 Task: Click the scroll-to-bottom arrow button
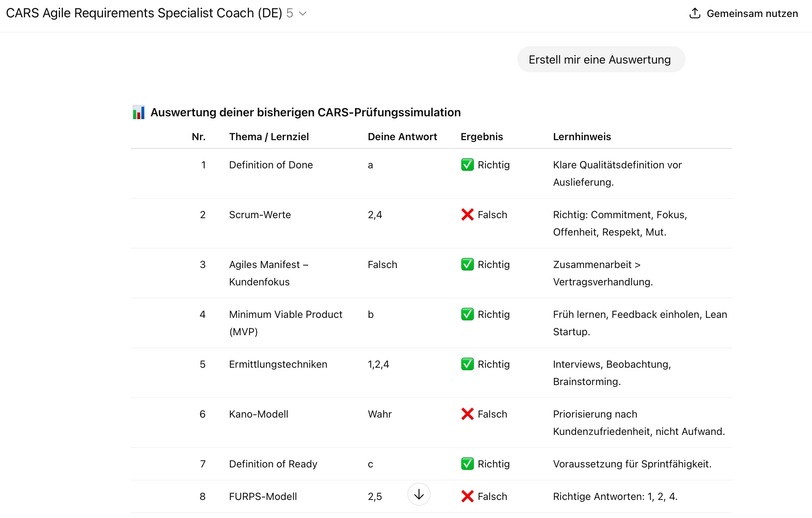point(419,494)
